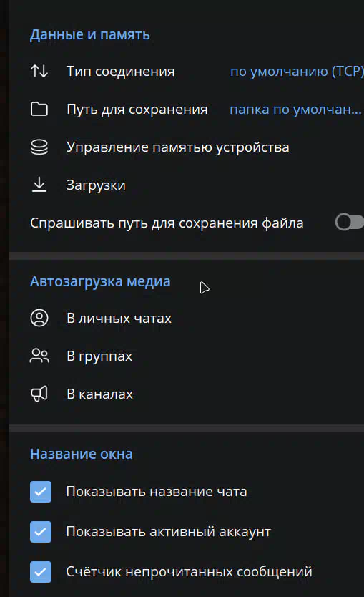The height and width of the screenshot is (597, 364).
Task: Open В каналах autodownload settings
Action: pyautogui.click(x=187, y=394)
